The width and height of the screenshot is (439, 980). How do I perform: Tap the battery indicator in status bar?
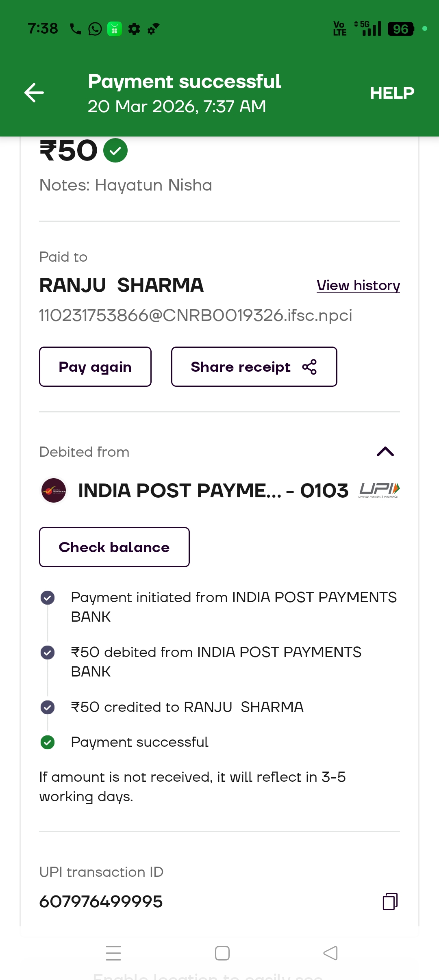coord(400,29)
